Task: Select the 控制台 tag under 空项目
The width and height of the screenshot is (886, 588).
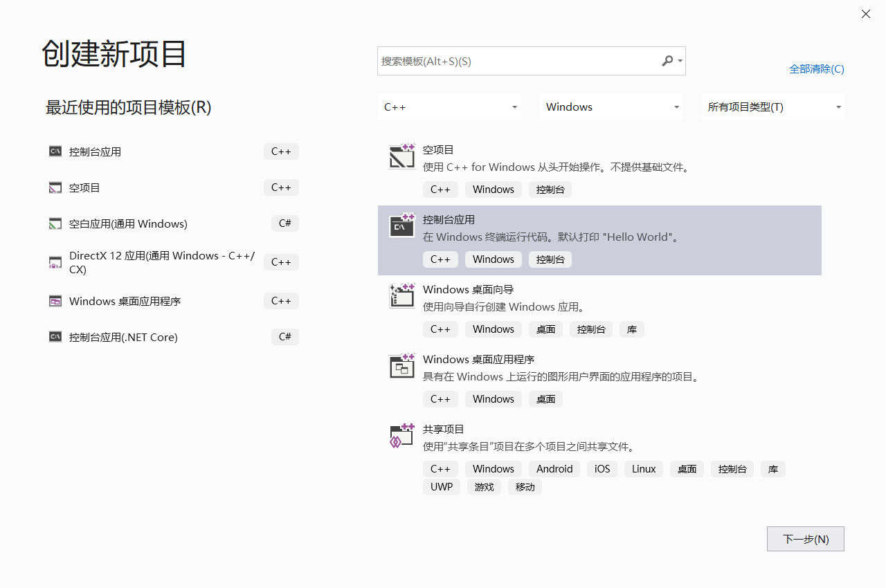Action: [x=550, y=189]
